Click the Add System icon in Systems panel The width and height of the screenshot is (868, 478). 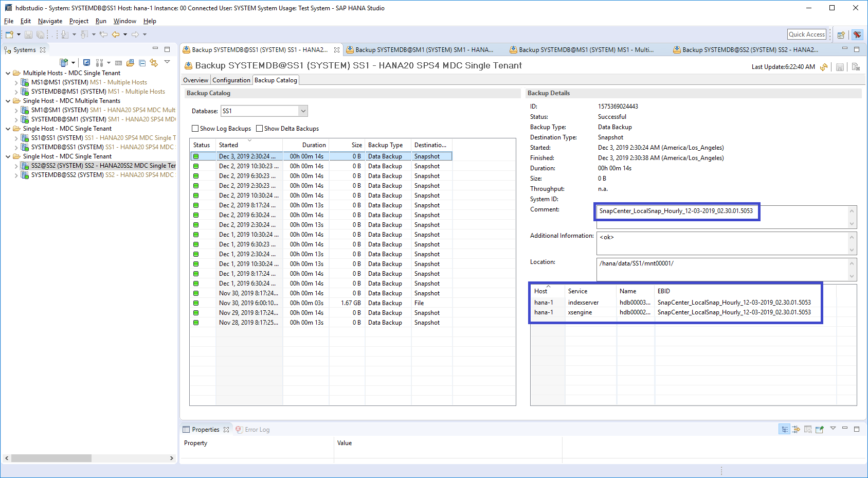pyautogui.click(x=64, y=63)
